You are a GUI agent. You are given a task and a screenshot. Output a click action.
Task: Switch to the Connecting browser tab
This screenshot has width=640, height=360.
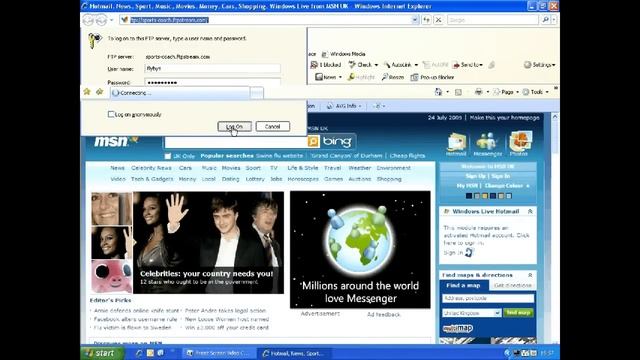(180, 93)
